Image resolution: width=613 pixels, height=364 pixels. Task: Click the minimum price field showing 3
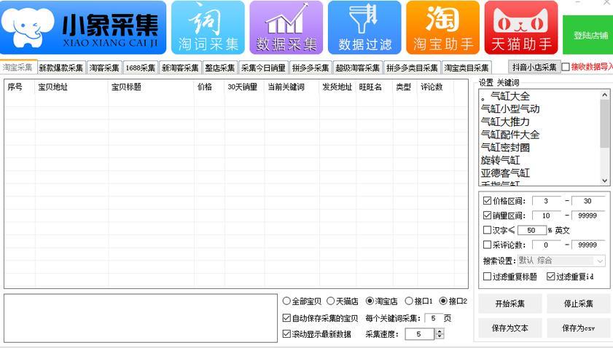(x=546, y=201)
